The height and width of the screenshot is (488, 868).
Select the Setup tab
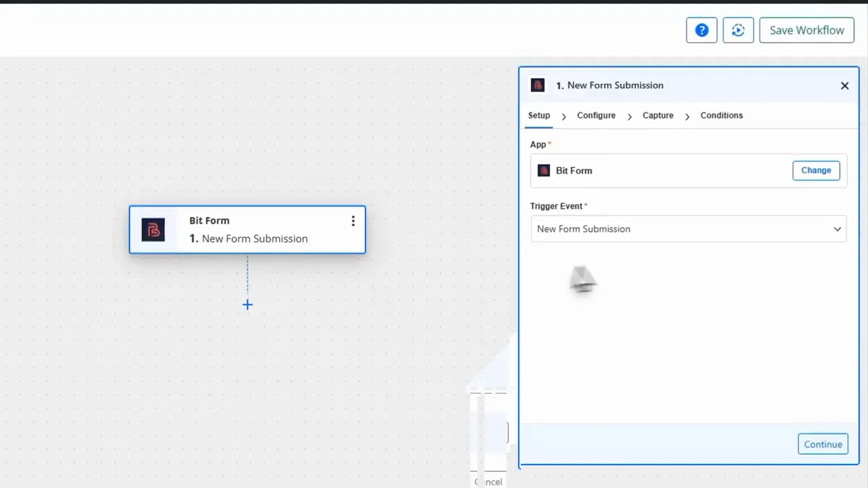[538, 115]
